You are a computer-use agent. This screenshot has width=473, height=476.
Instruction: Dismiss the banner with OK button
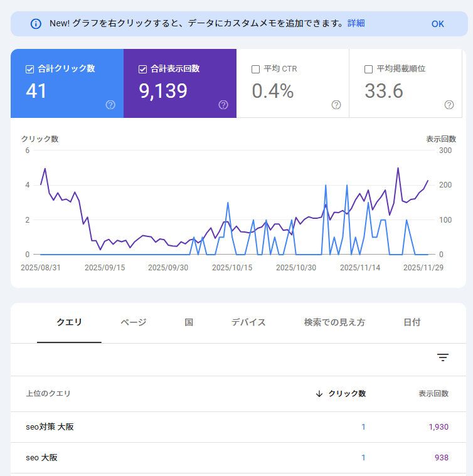(x=437, y=24)
